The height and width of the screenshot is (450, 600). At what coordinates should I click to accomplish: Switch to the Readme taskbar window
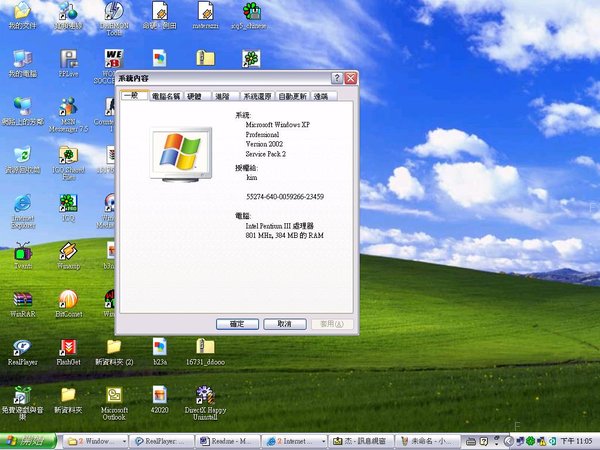click(228, 441)
